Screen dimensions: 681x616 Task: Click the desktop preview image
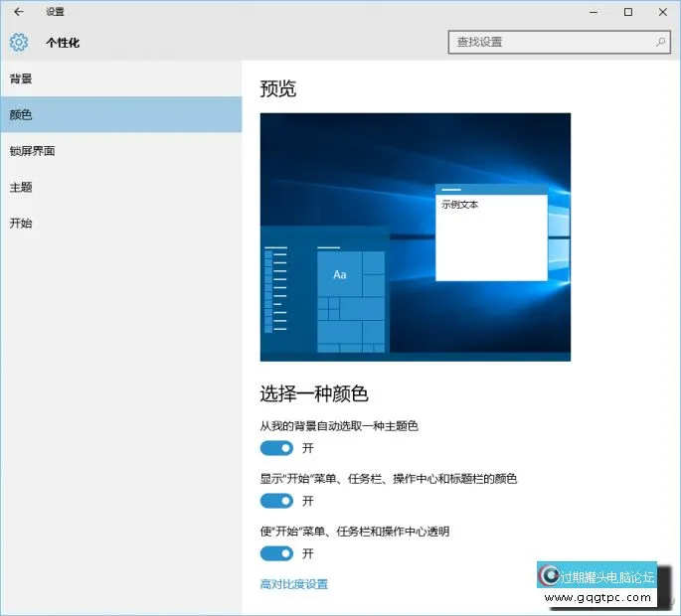coord(416,237)
